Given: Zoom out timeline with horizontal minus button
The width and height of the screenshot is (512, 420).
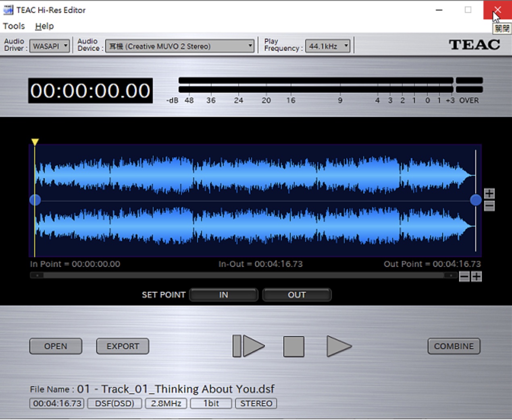Looking at the screenshot, I should 464,277.
